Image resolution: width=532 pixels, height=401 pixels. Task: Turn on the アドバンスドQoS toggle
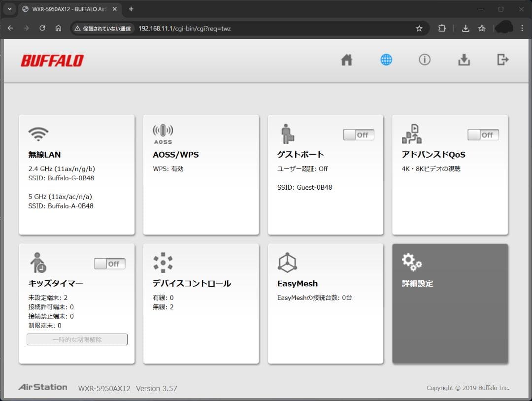483,134
